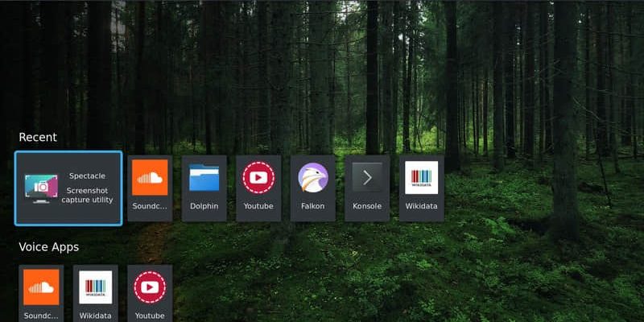
Task: Launch Soundcloud from the Recent row
Action: tap(150, 188)
